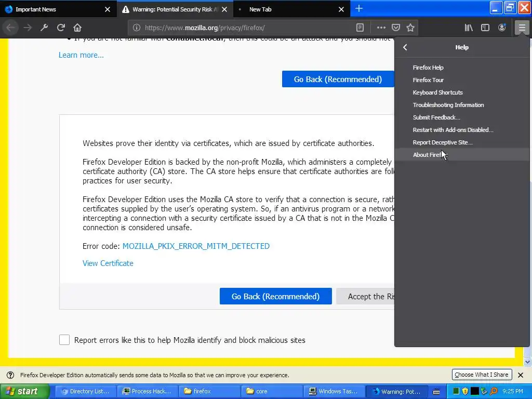Click the lower Go Back (Recommended) button
This screenshot has height=399, width=532.
pos(275,296)
